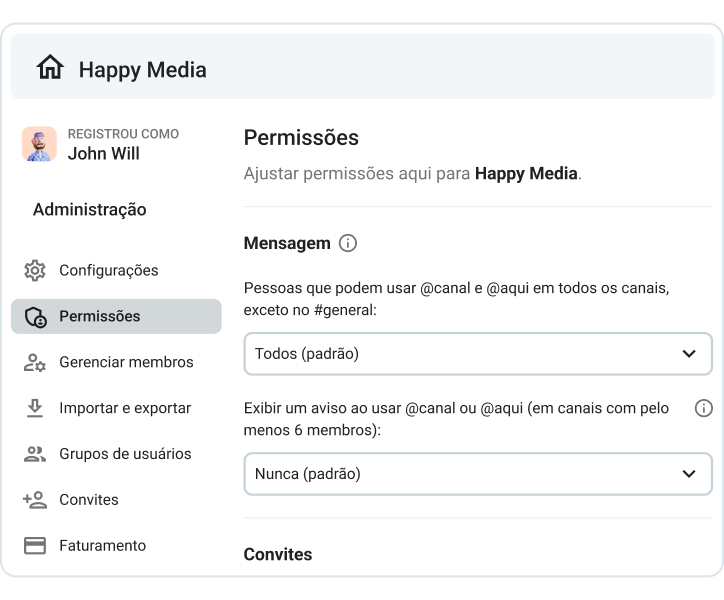Viewport: 724px width, 600px height.
Task: Click the Permissões shield icon
Action: point(35,317)
